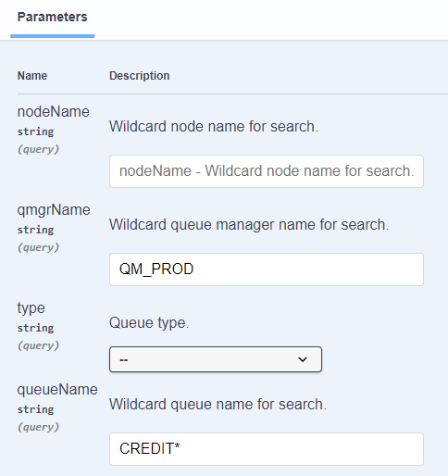Select the queueName parameter label

[57, 390]
